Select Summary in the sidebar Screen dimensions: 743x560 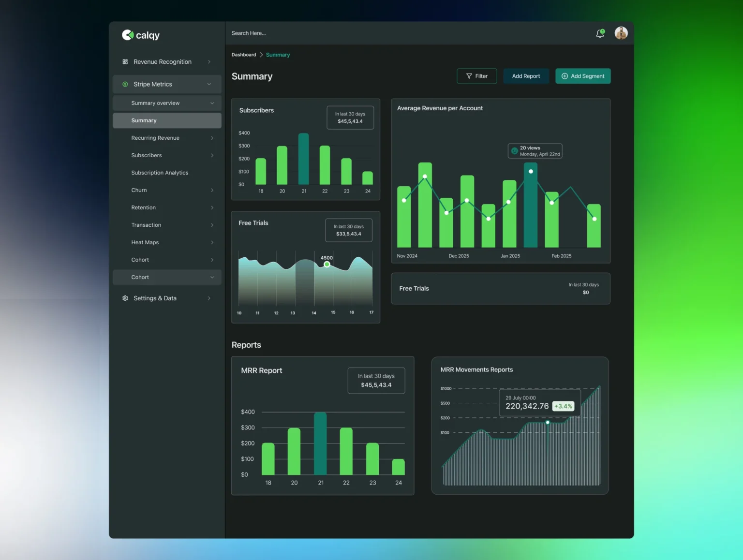[167, 120]
